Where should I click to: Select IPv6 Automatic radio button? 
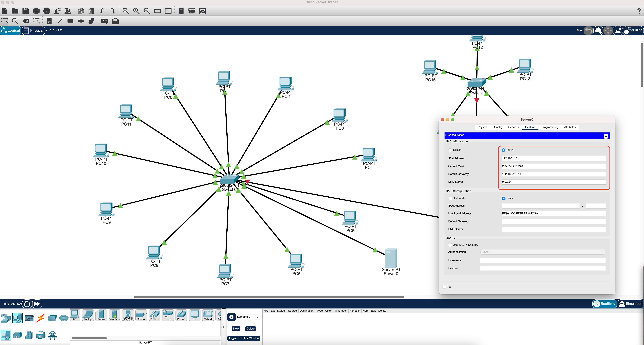point(450,198)
